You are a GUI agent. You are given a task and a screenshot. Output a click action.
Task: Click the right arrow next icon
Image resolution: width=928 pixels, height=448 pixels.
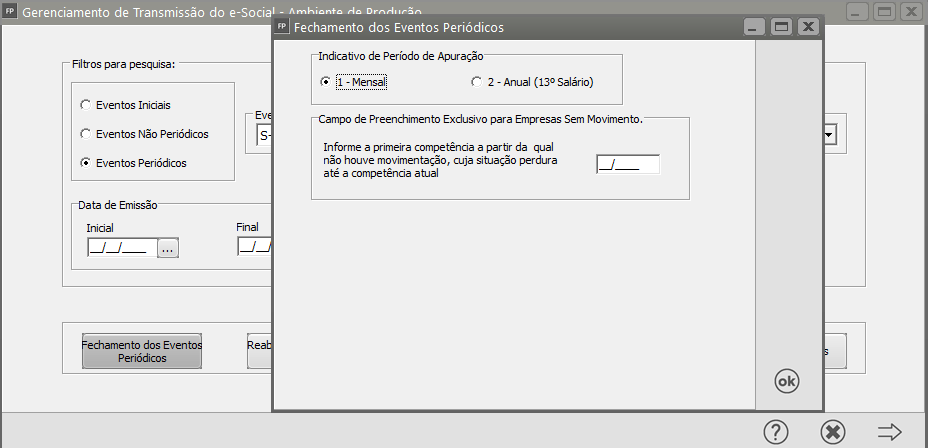pos(889,431)
